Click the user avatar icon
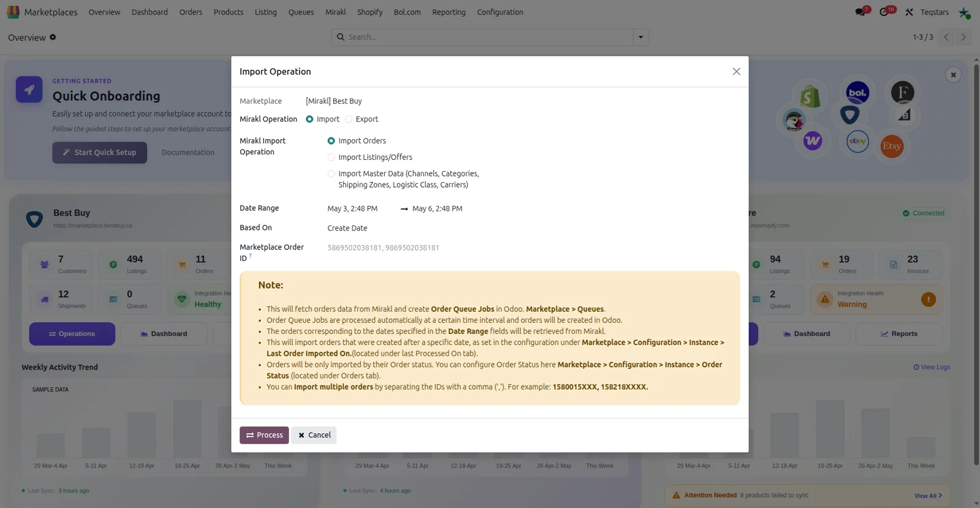 (x=964, y=12)
